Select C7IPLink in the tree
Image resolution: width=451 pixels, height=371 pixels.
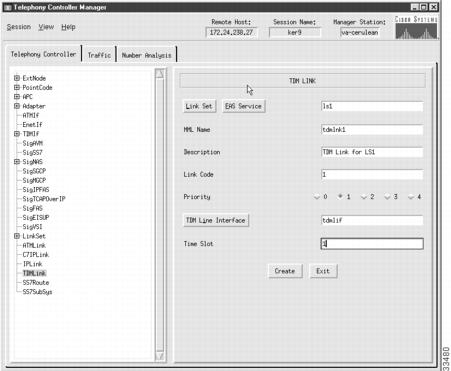36,255
